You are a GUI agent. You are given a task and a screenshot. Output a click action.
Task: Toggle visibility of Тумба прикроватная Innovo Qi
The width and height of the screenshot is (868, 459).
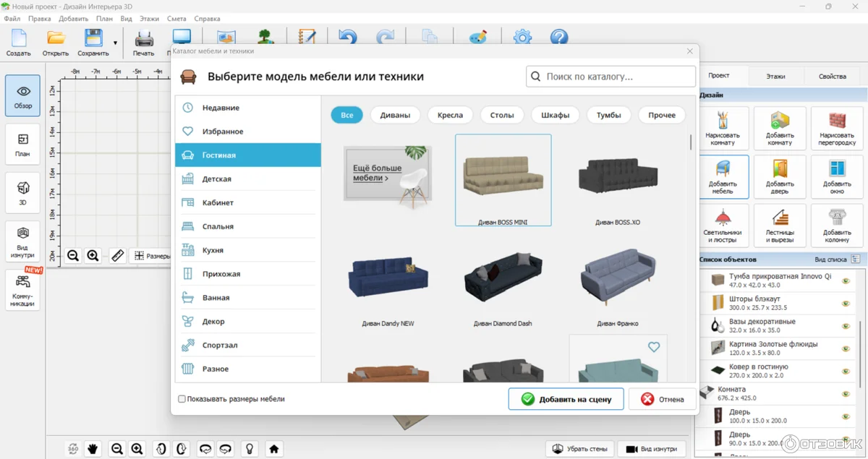[846, 281]
